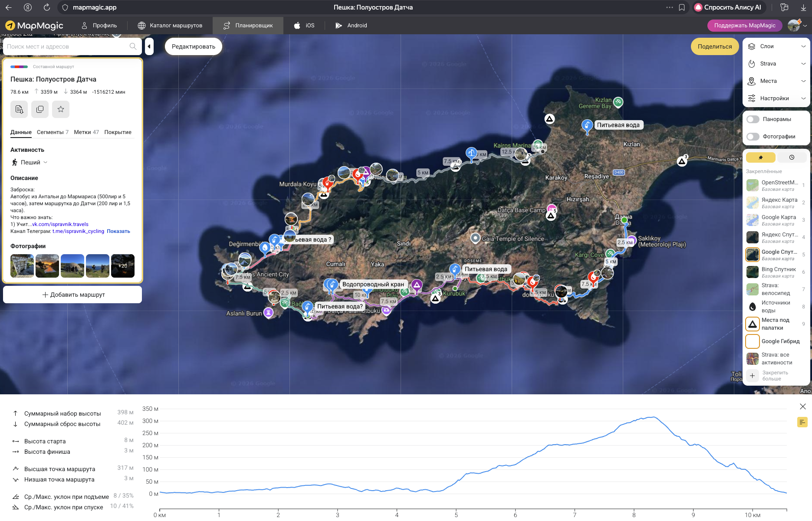Switch to the Сегменты tab
The width and height of the screenshot is (812, 521).
[x=53, y=132]
